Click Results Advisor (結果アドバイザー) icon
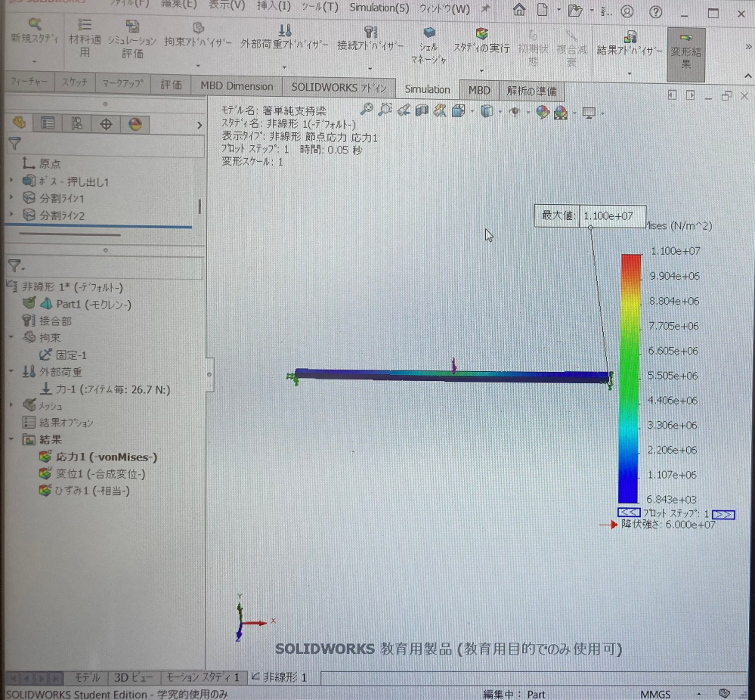The width and height of the screenshot is (755, 700). pos(630,36)
